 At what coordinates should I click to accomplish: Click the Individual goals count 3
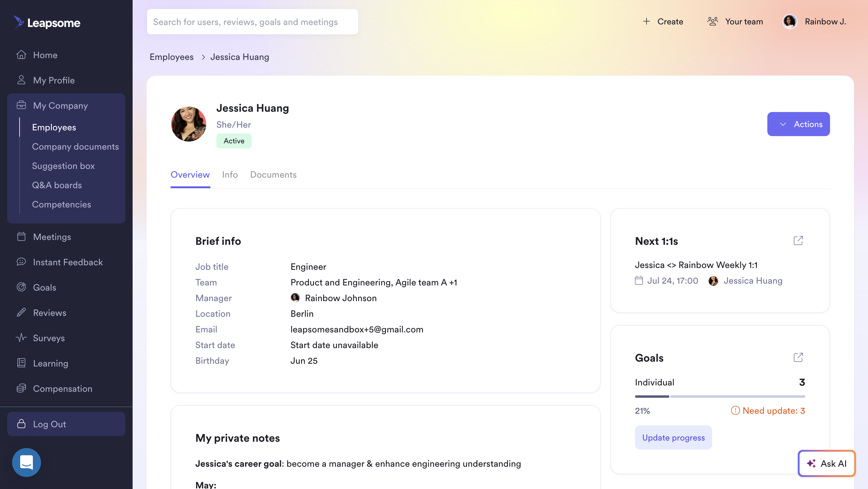tap(802, 382)
